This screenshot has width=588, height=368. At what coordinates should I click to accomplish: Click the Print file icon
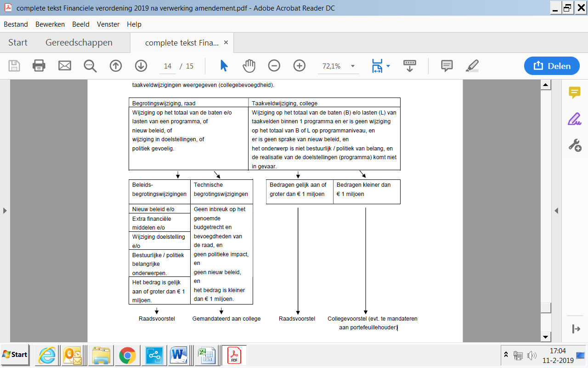tap(39, 66)
